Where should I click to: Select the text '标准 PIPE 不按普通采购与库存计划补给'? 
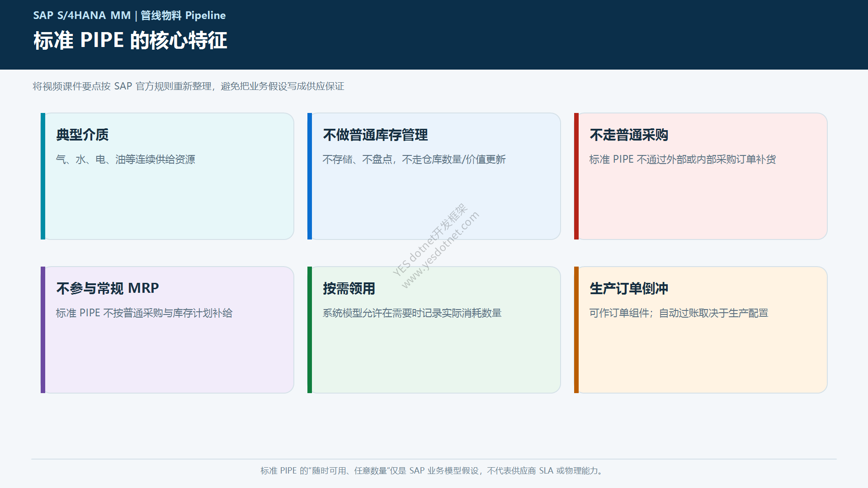[x=144, y=313]
